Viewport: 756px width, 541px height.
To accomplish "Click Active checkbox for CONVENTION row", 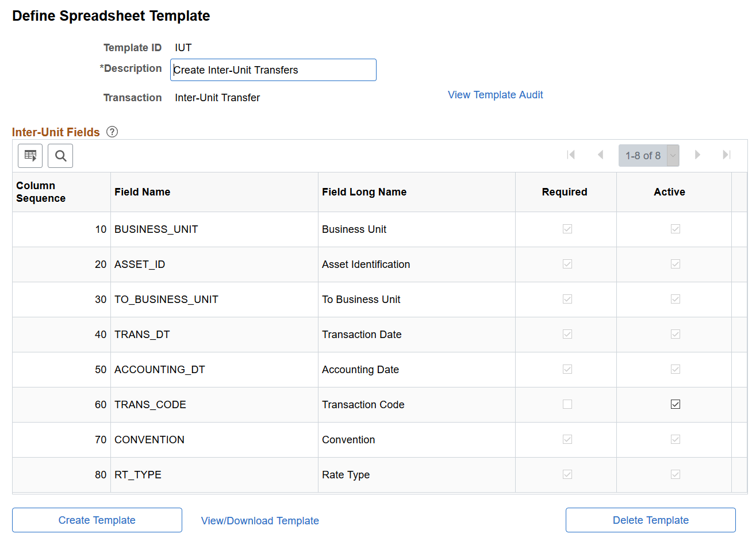I will (676, 439).
